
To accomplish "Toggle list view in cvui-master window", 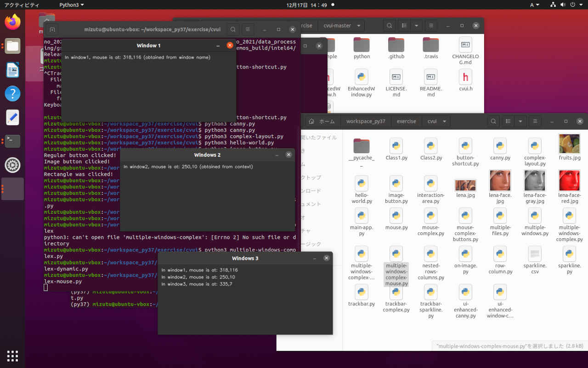I will 404,26.
